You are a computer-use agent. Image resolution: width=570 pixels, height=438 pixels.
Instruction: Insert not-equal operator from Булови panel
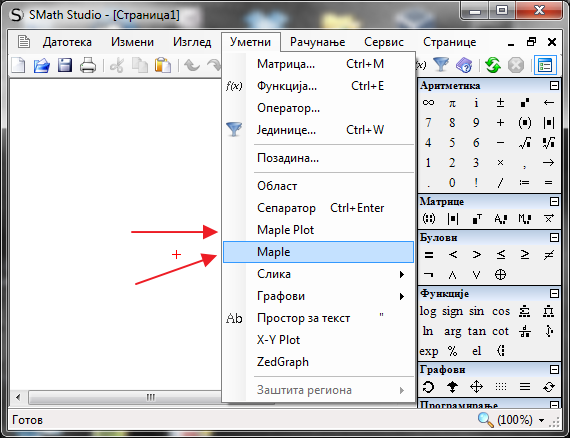click(x=549, y=255)
